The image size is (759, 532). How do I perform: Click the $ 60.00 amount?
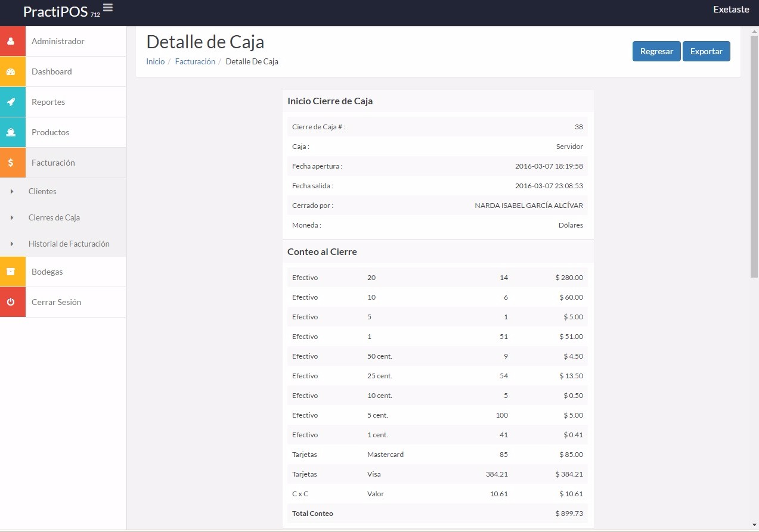coord(571,297)
